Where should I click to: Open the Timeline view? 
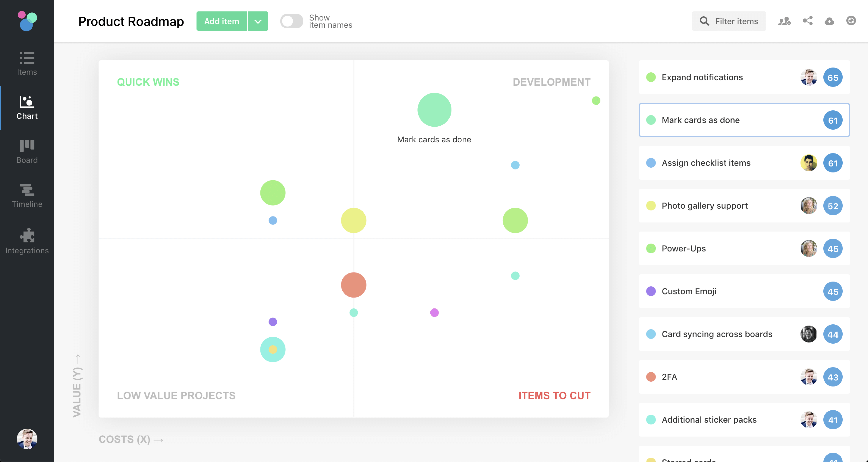click(x=27, y=195)
